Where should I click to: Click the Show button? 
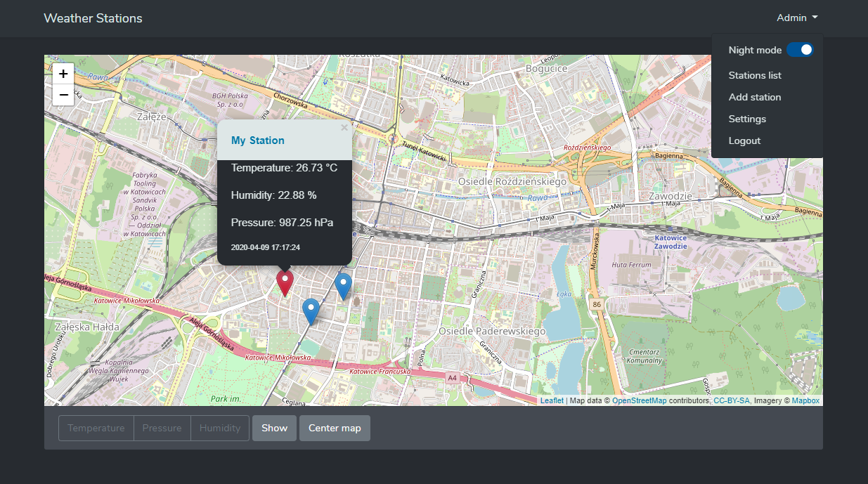click(275, 428)
